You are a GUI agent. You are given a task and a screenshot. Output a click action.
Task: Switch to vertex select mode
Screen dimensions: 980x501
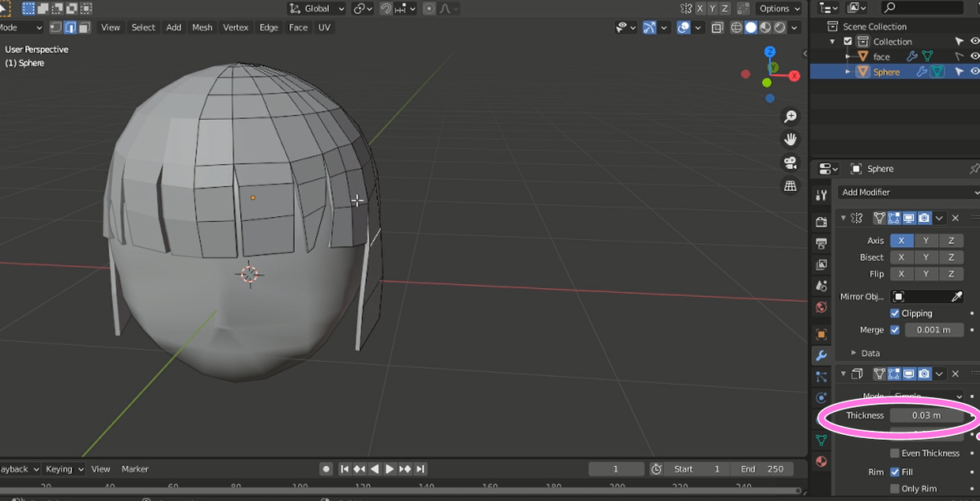tap(56, 27)
